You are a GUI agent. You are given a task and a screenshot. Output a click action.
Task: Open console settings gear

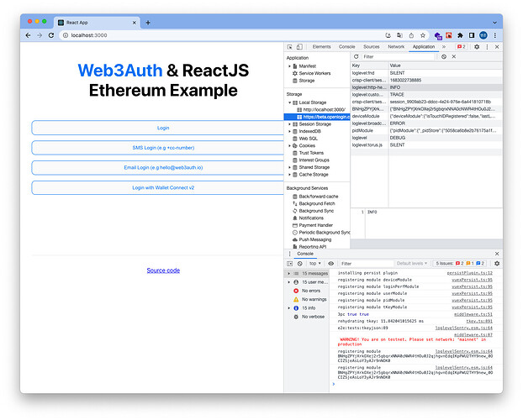[497, 264]
